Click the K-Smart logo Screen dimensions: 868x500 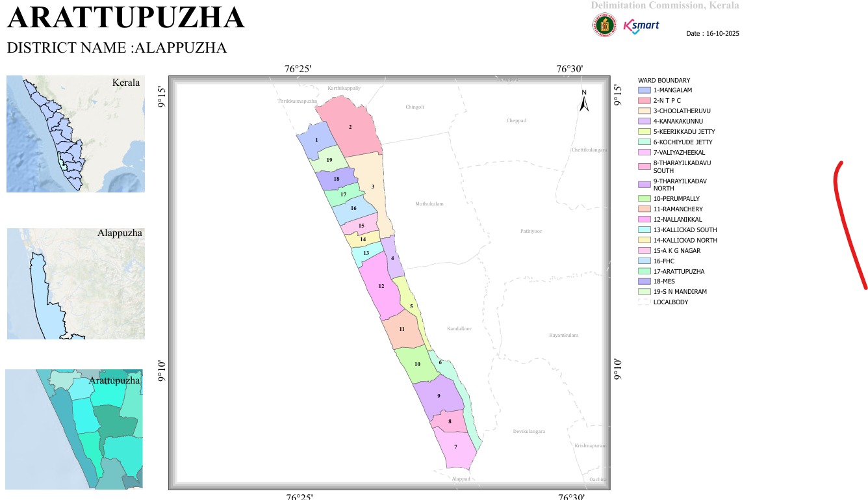pyautogui.click(x=641, y=26)
